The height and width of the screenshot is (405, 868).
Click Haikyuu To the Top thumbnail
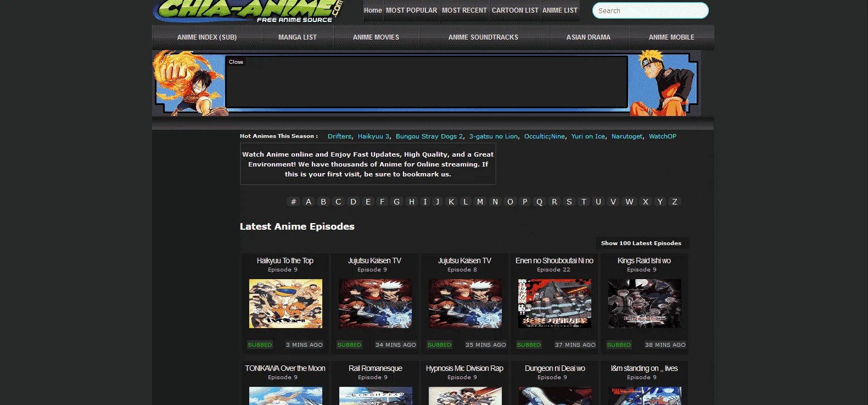click(x=285, y=303)
